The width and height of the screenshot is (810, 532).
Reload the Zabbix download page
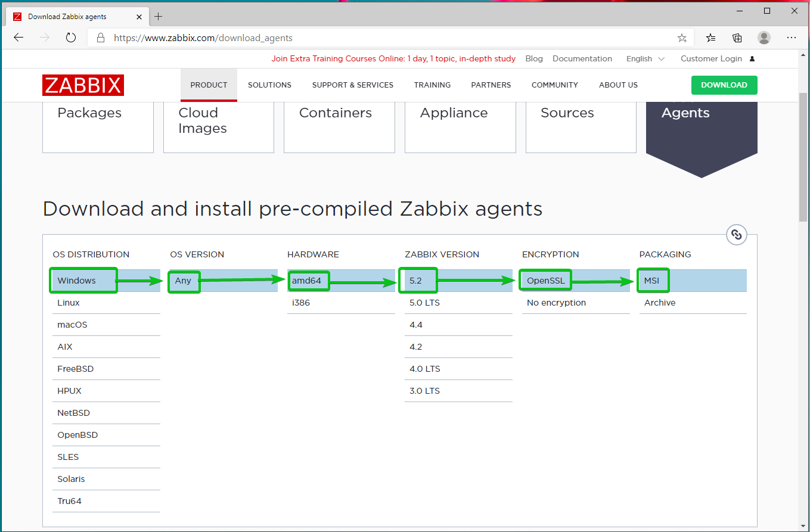[71, 38]
